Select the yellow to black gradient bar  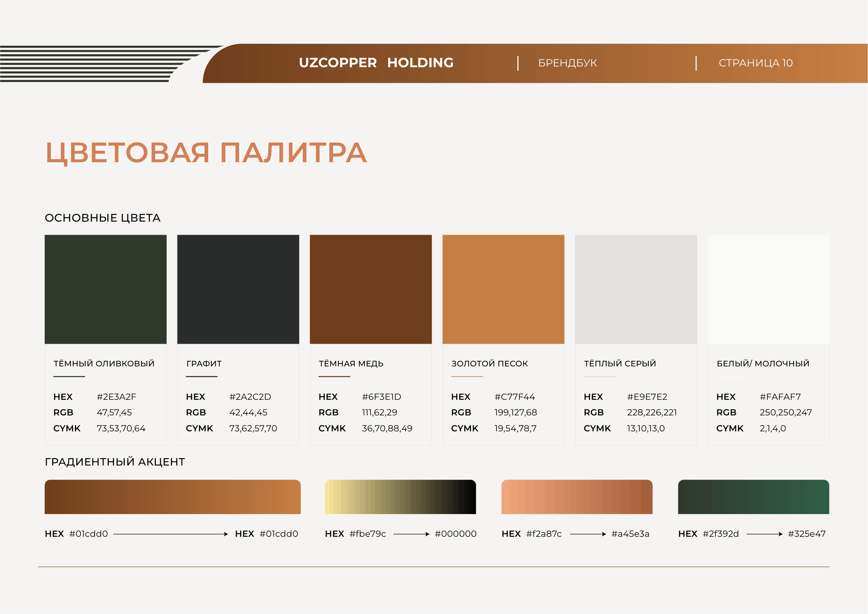400,497
